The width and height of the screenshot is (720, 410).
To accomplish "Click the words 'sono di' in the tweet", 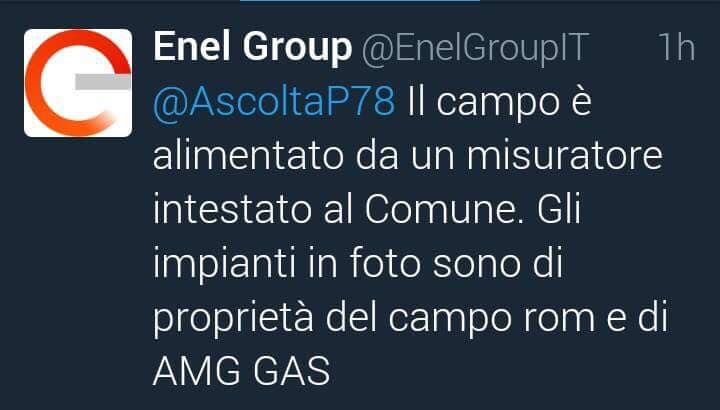I will (x=498, y=264).
